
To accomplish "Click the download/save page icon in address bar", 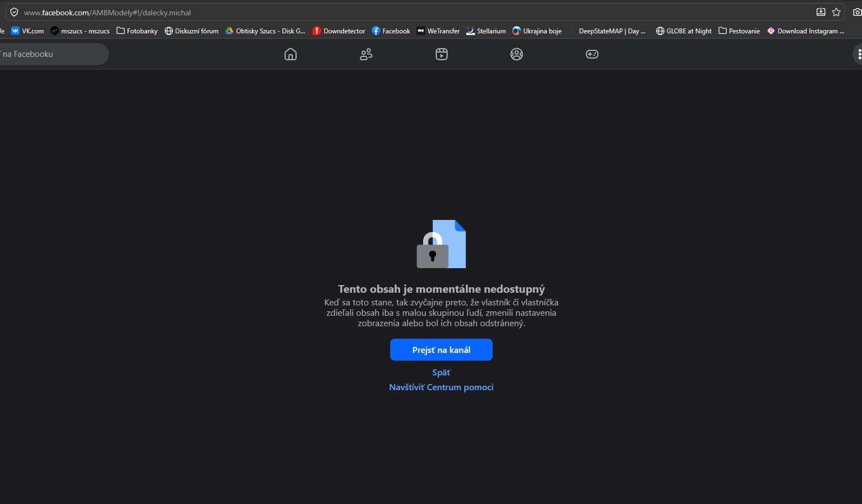I will (x=820, y=12).
